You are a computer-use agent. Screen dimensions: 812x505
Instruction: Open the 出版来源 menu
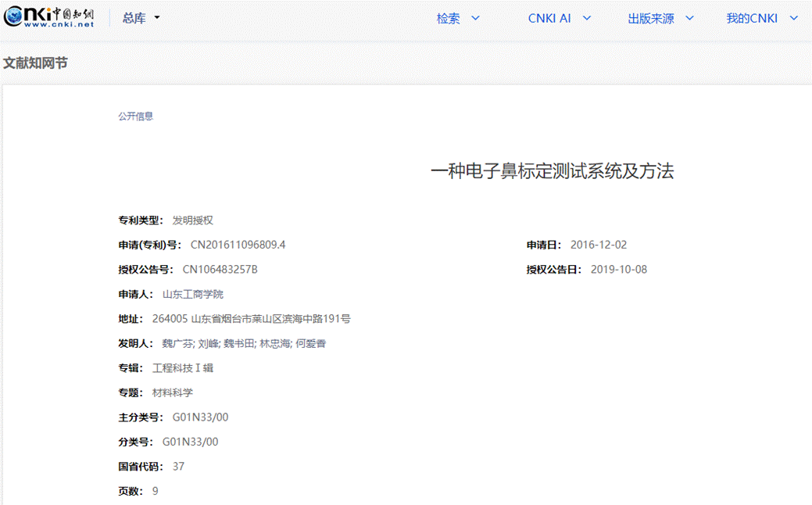[660, 19]
